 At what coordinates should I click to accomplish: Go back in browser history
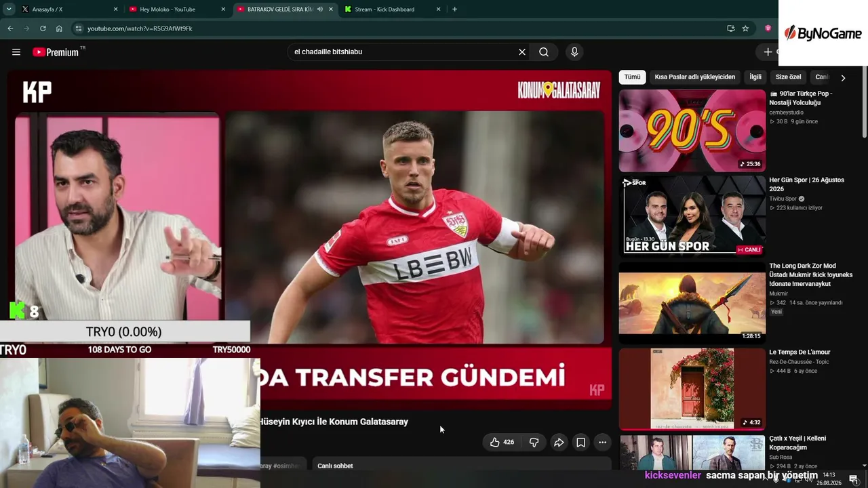pos(10,28)
